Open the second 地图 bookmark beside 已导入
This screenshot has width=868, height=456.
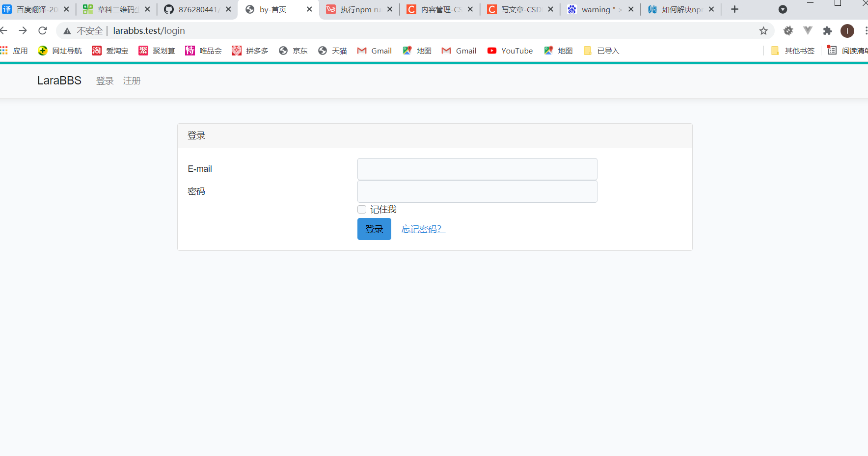558,51
